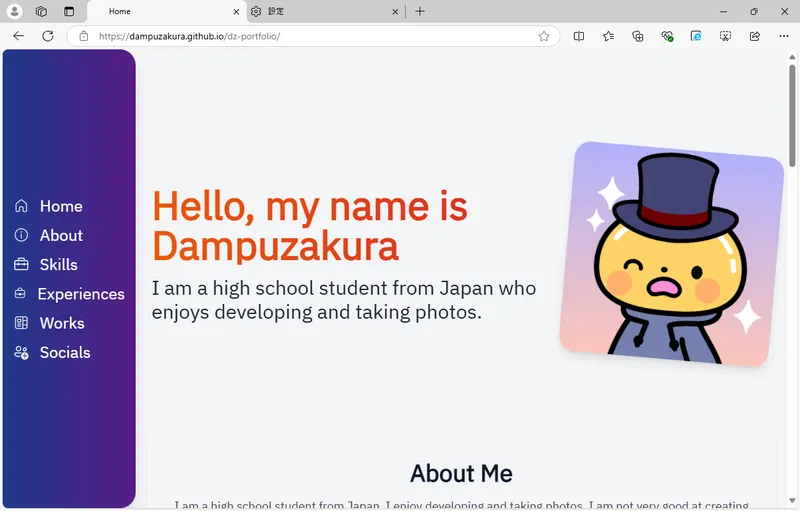Open browser profile menu
This screenshot has height=511, width=800.
15,11
